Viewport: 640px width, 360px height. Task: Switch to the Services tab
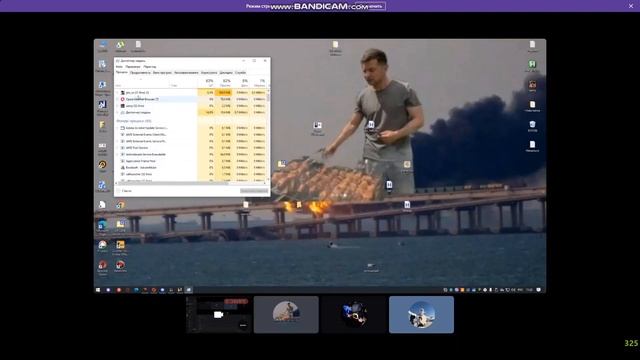click(240, 73)
